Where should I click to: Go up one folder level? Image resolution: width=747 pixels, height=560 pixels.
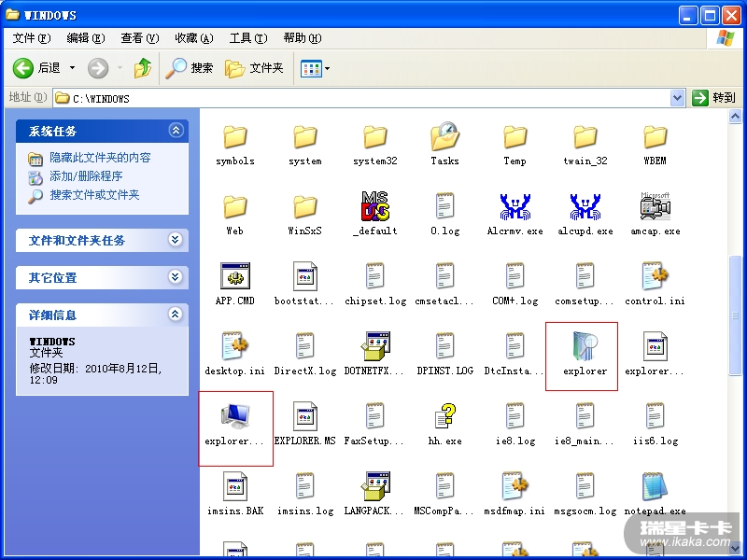[143, 68]
